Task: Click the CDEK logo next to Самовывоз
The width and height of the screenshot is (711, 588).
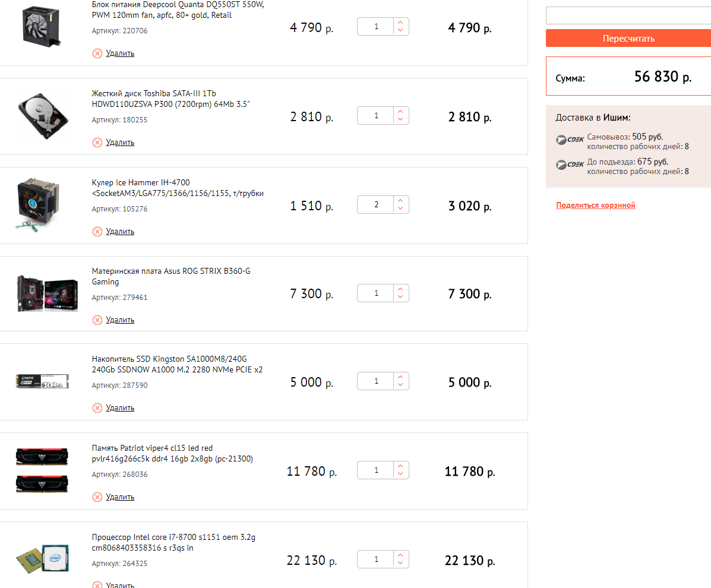Action: click(570, 140)
